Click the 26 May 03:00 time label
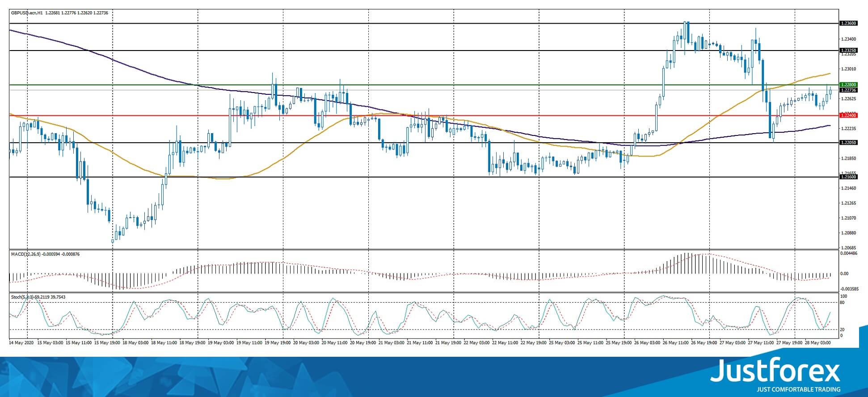Viewport: 868px width, 397px height. click(648, 342)
